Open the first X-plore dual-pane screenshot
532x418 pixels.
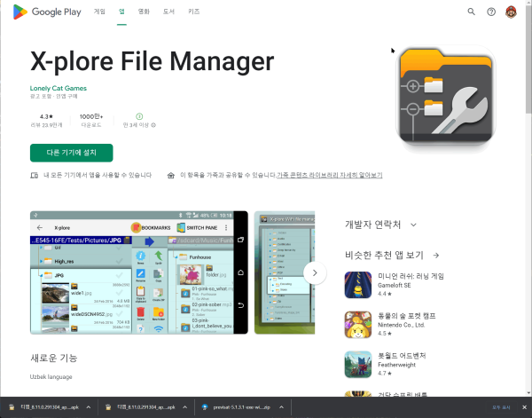click(139, 272)
